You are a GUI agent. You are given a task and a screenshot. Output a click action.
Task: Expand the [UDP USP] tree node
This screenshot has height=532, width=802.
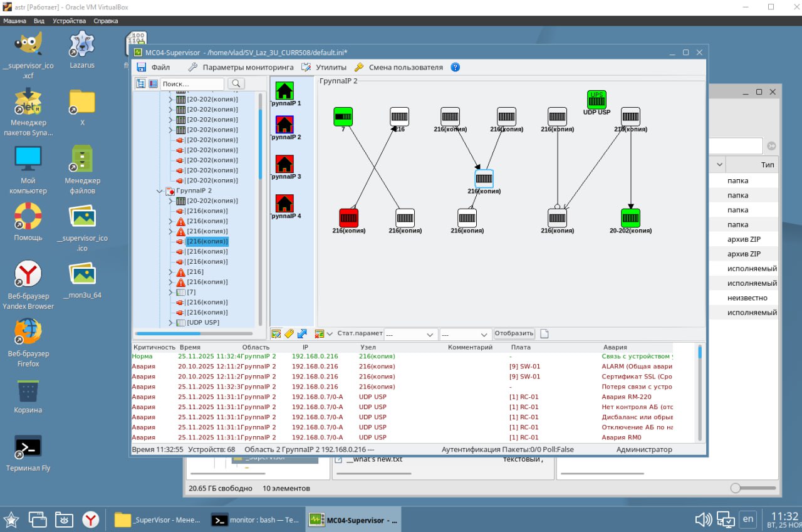170,323
